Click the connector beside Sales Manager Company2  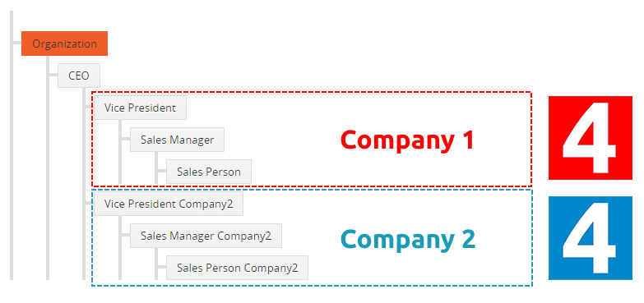point(125,235)
